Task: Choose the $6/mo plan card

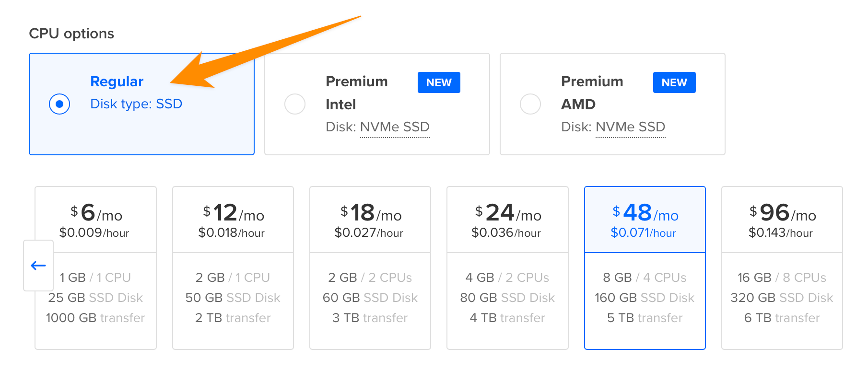Action: 96,220
